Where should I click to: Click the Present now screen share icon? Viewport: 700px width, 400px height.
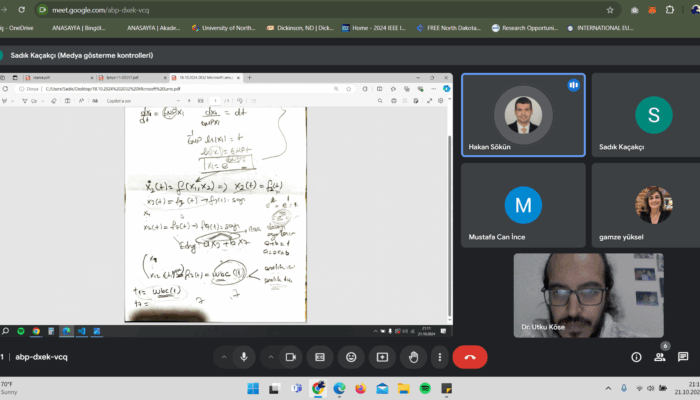[381, 356]
